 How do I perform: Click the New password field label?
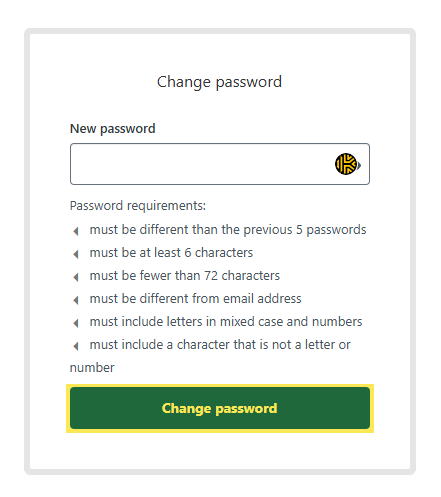click(x=113, y=129)
